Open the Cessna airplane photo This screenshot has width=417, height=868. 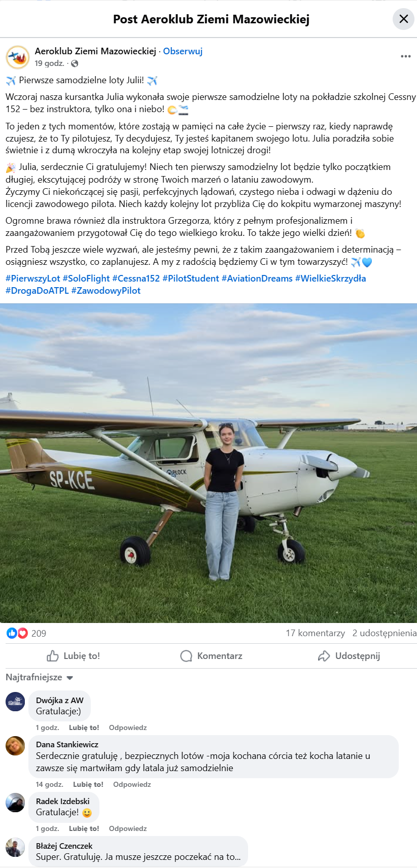pyautogui.click(x=208, y=463)
